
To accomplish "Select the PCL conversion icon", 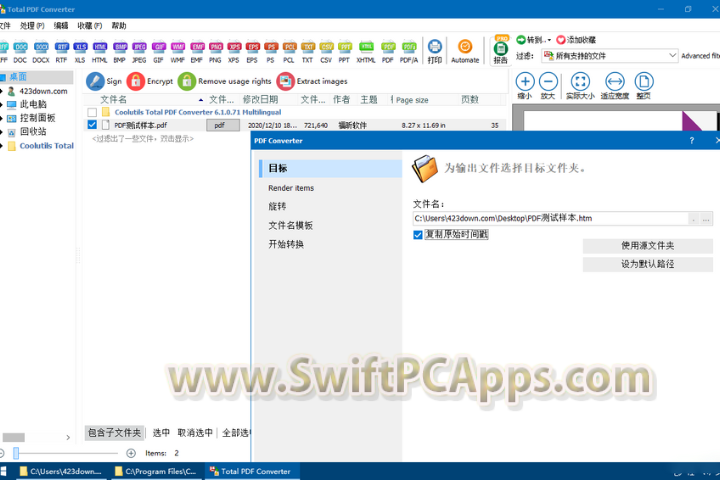I will [x=289, y=51].
